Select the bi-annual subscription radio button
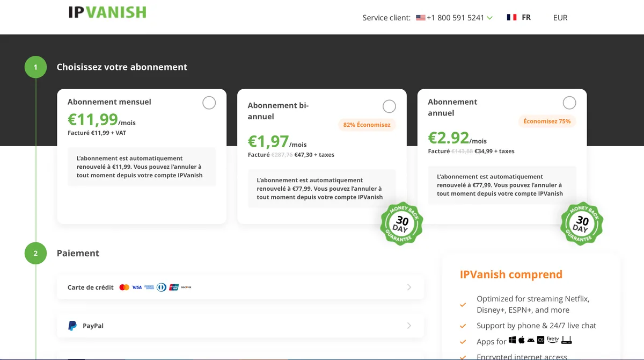 point(389,106)
